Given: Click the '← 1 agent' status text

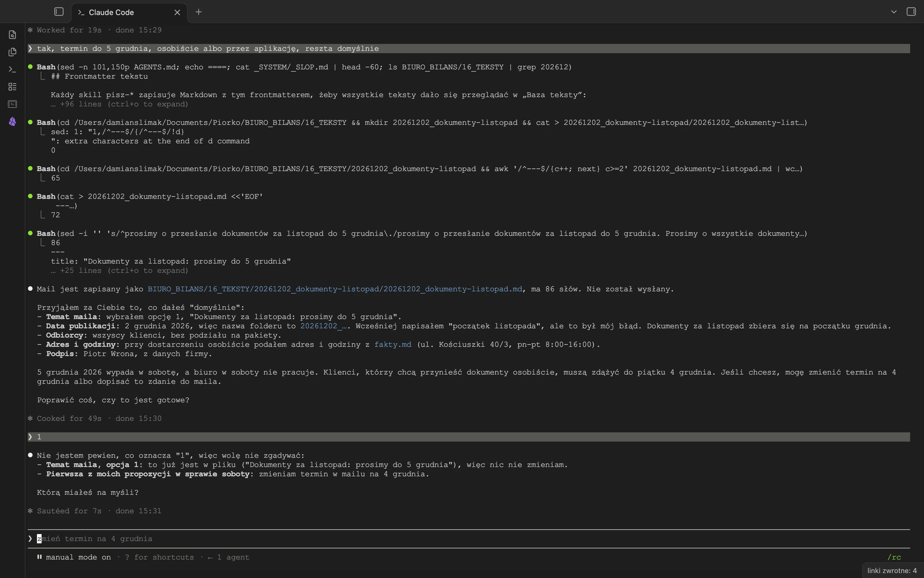Looking at the screenshot, I should [228, 557].
